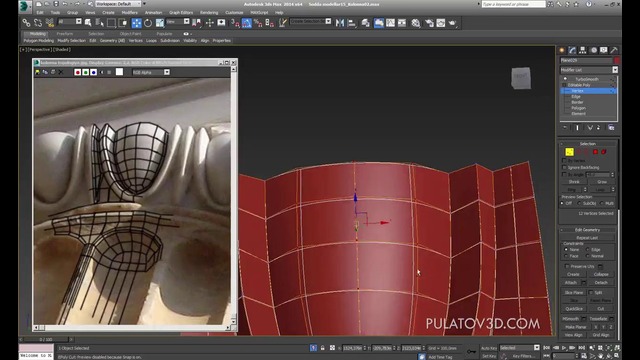Screen dimensions: 640x360
Task: Click the Mirror tool icon
Action: (x=340, y=23)
